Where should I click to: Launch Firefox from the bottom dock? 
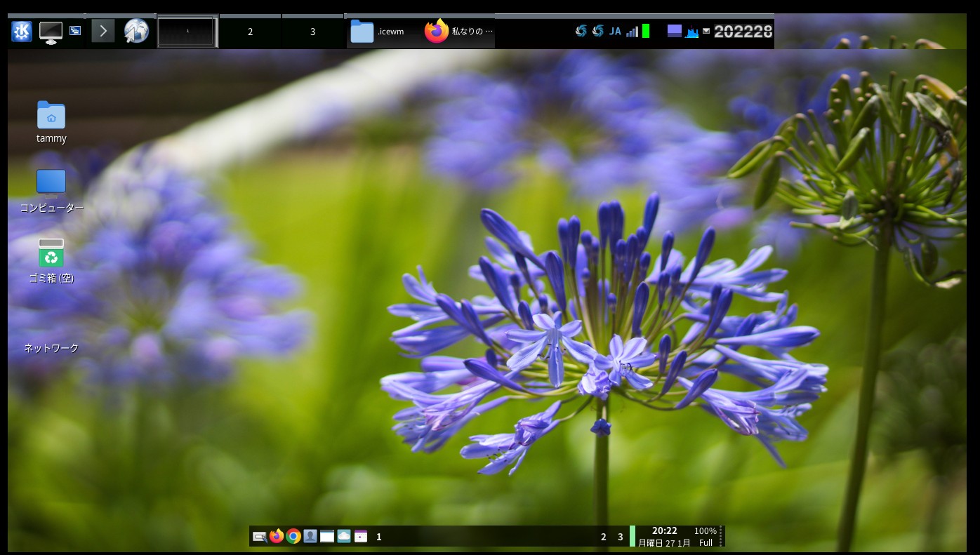pyautogui.click(x=277, y=537)
